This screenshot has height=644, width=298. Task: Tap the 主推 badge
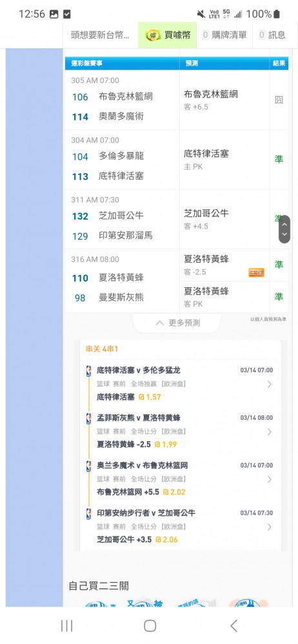(x=256, y=272)
